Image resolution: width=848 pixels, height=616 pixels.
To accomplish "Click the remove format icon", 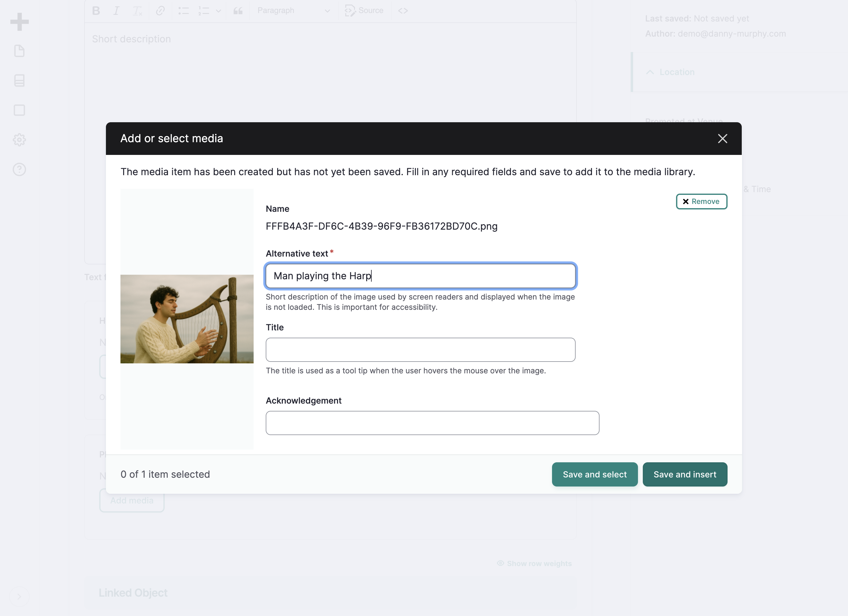I will click(138, 11).
